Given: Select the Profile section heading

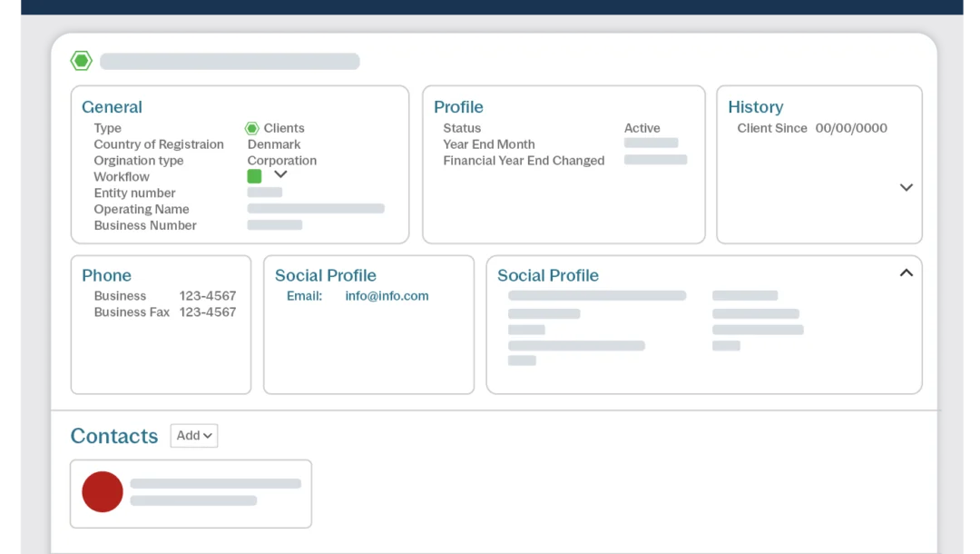Looking at the screenshot, I should pyautogui.click(x=458, y=107).
